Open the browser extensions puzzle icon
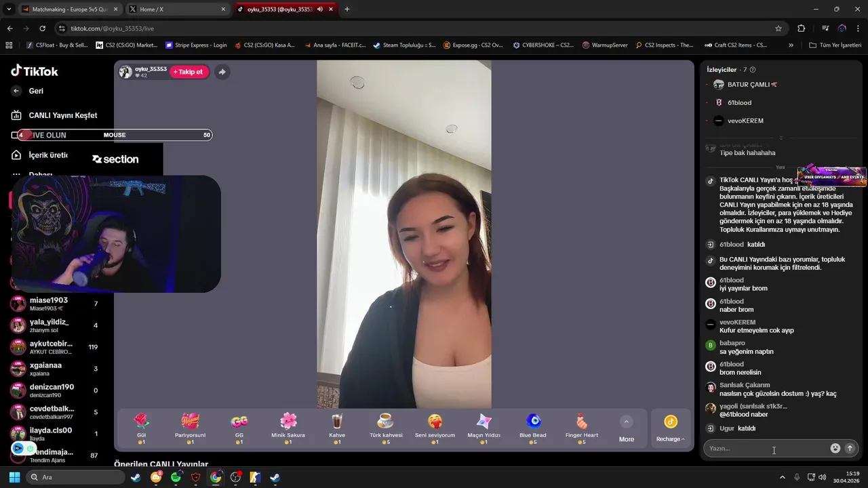Viewport: 868px width, 488px height. [801, 28]
